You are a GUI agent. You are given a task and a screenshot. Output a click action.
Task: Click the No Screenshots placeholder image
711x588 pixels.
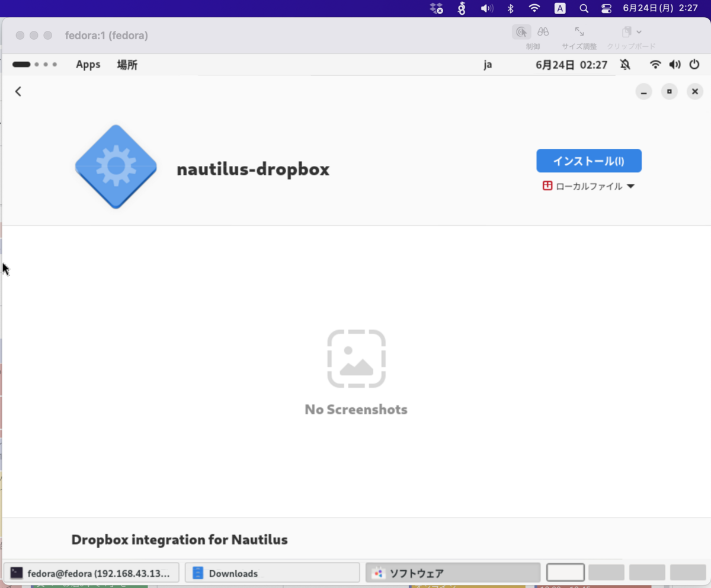[x=356, y=359]
